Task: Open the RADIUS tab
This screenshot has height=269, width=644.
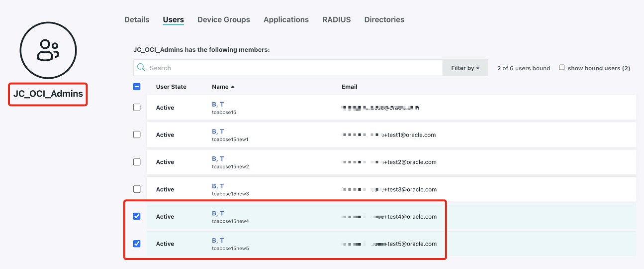Action: pyautogui.click(x=336, y=20)
